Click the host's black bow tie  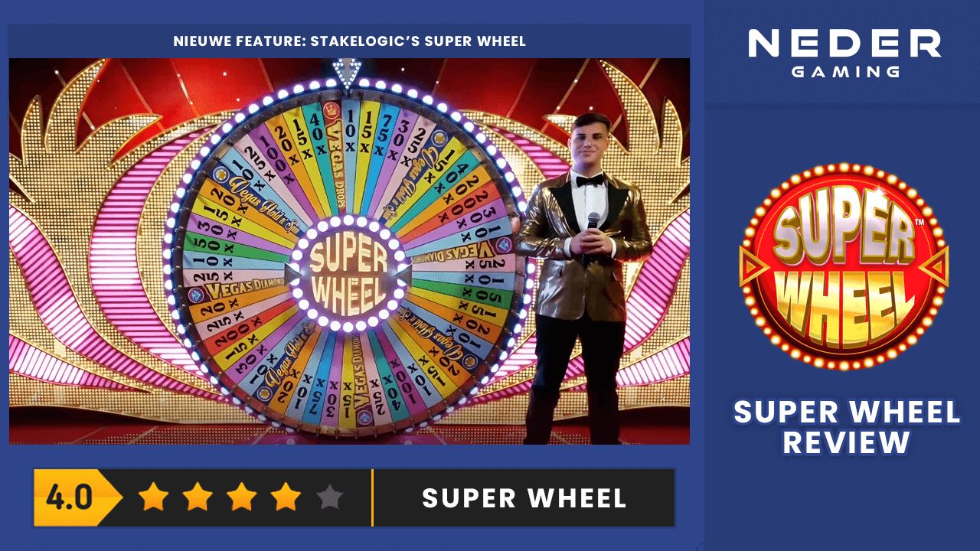pos(590,181)
